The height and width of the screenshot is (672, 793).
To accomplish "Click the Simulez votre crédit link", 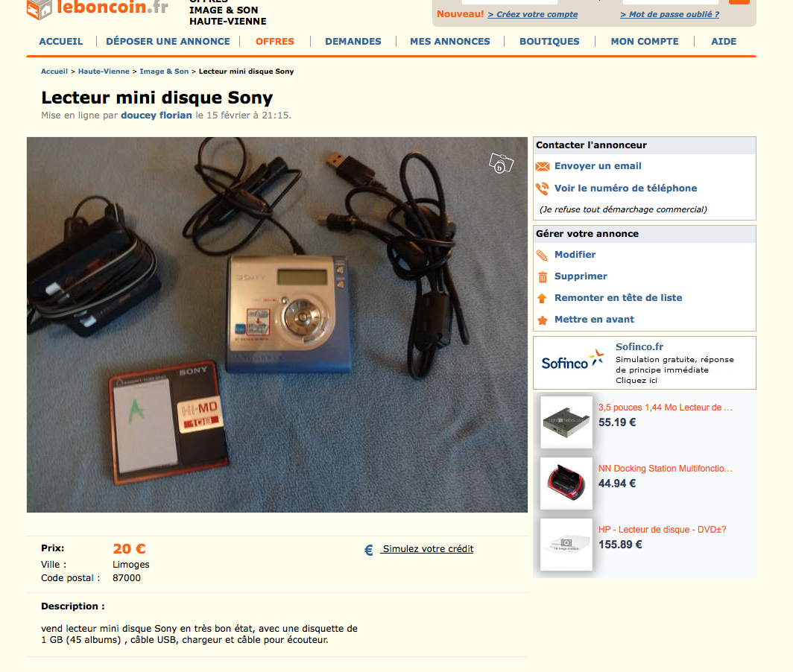I will 428,549.
